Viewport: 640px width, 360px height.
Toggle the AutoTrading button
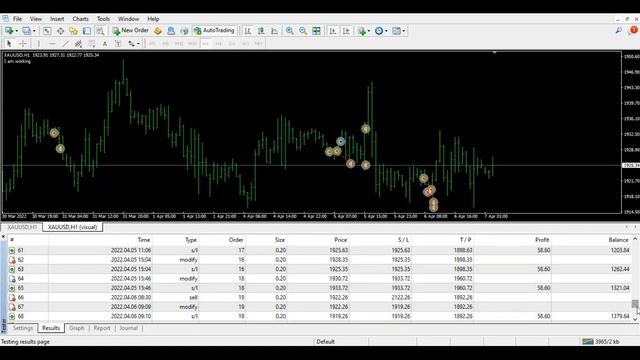pos(215,31)
